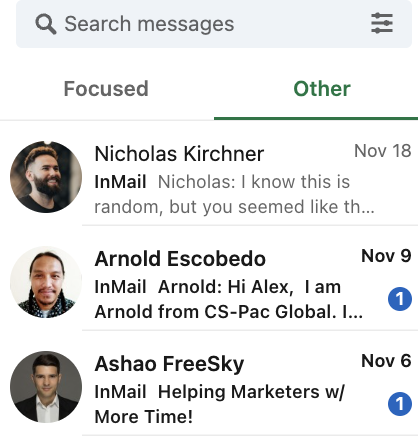Read the 'I know this is random' preview
418x436 pixels.
pyautogui.click(x=235, y=194)
